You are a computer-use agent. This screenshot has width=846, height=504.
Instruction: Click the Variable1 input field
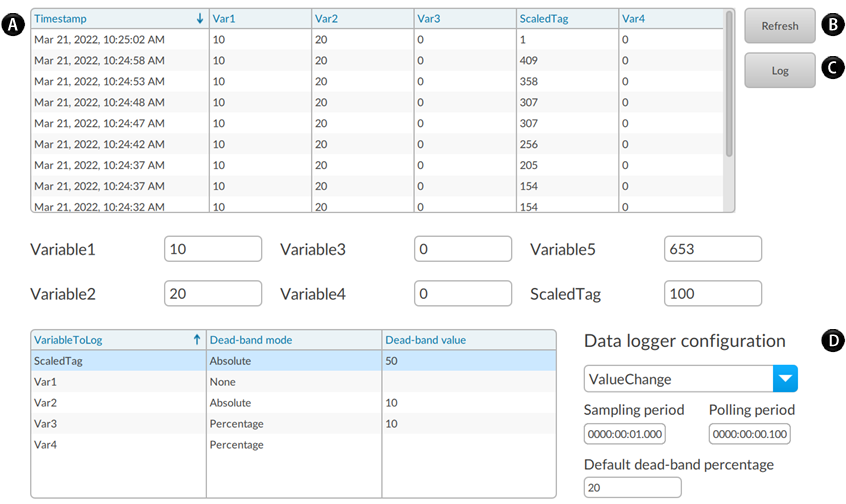(x=212, y=249)
